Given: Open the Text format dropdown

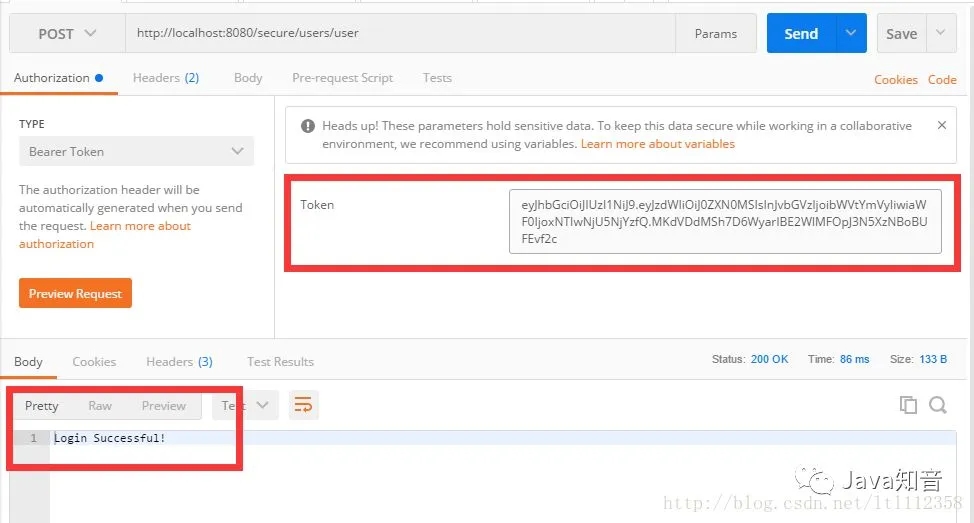Looking at the screenshot, I should [245, 406].
